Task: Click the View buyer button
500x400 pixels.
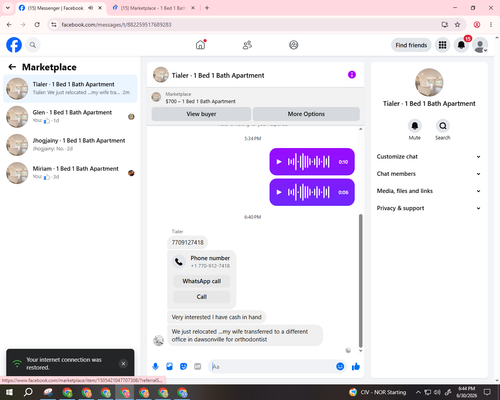Action: tap(201, 114)
